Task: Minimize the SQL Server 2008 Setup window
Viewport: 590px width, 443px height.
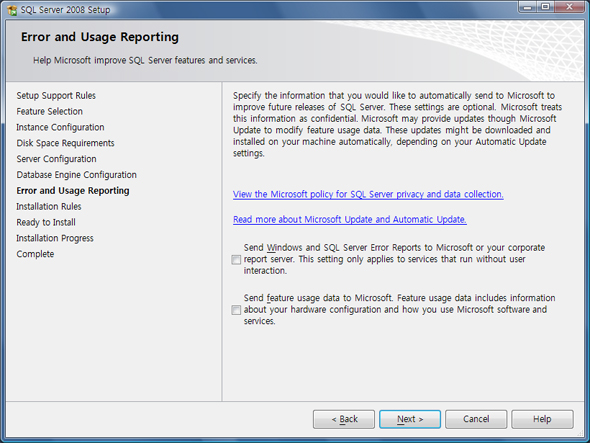Action: tap(528, 7)
